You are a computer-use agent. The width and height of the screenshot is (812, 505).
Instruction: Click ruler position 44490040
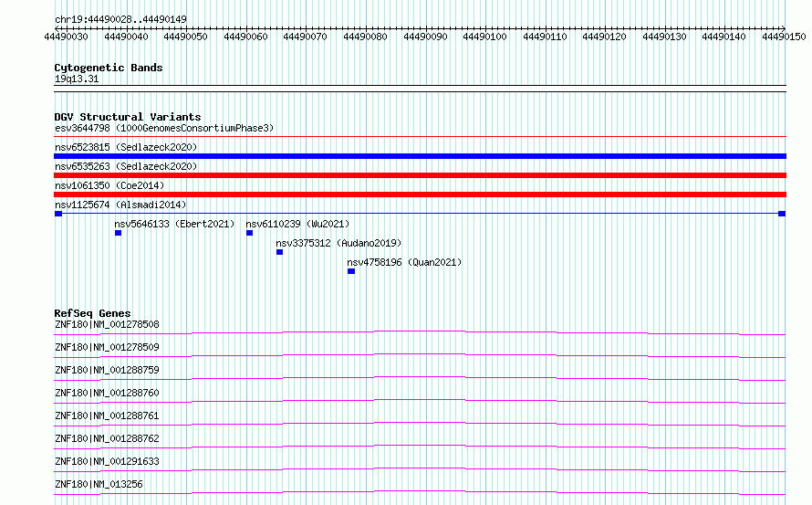tap(126, 37)
